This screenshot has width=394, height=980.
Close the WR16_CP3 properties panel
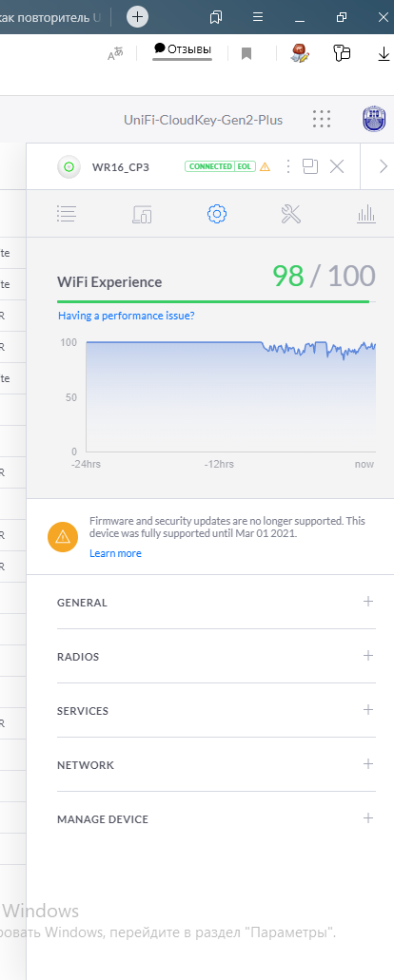337,166
